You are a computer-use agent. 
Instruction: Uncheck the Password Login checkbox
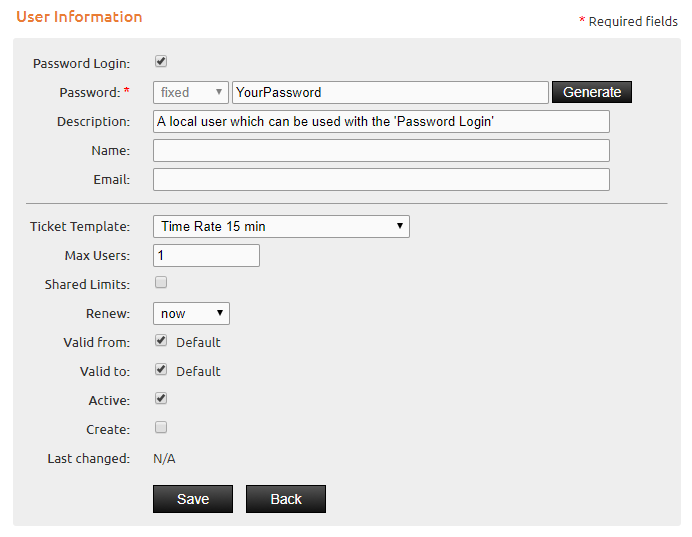(161, 61)
